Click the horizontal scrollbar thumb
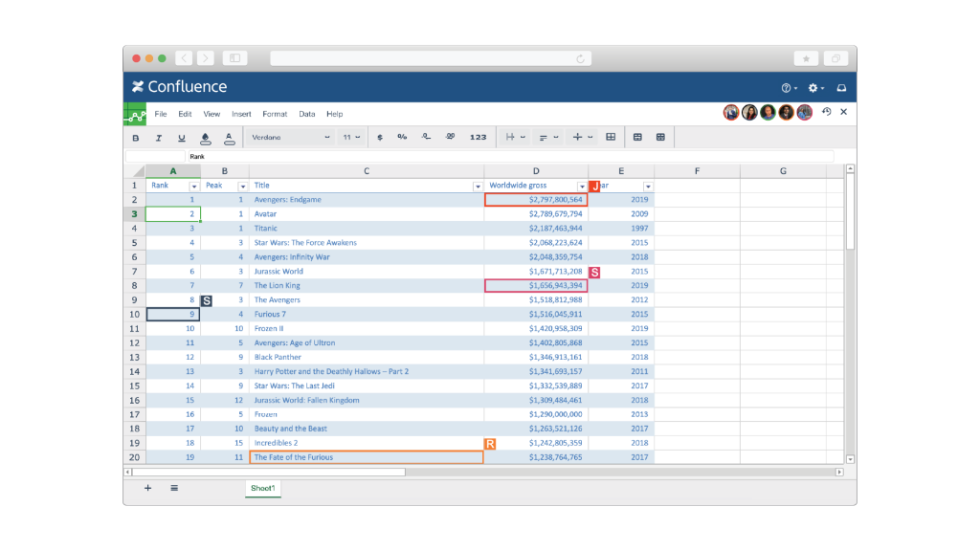The width and height of the screenshot is (980, 551). [269, 473]
